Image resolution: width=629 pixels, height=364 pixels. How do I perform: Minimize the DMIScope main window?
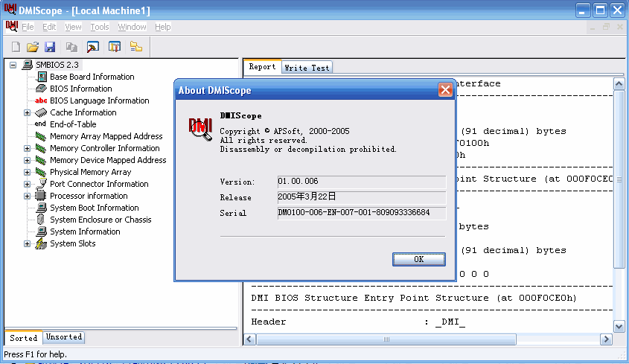[583, 10]
